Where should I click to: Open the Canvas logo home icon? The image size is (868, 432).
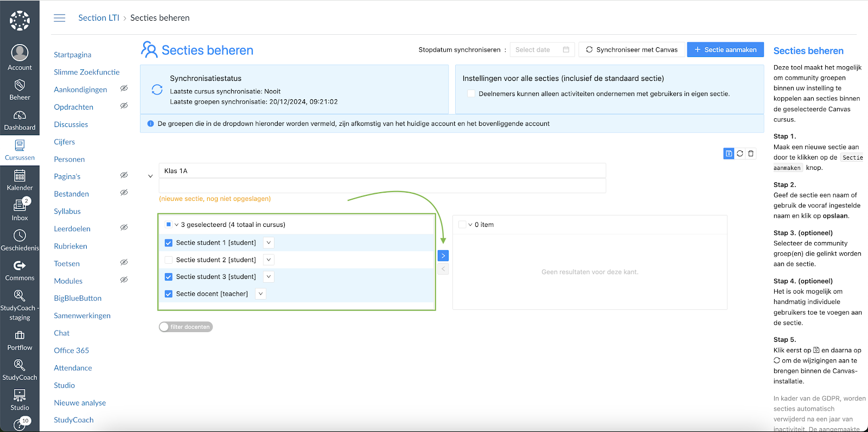tap(20, 21)
